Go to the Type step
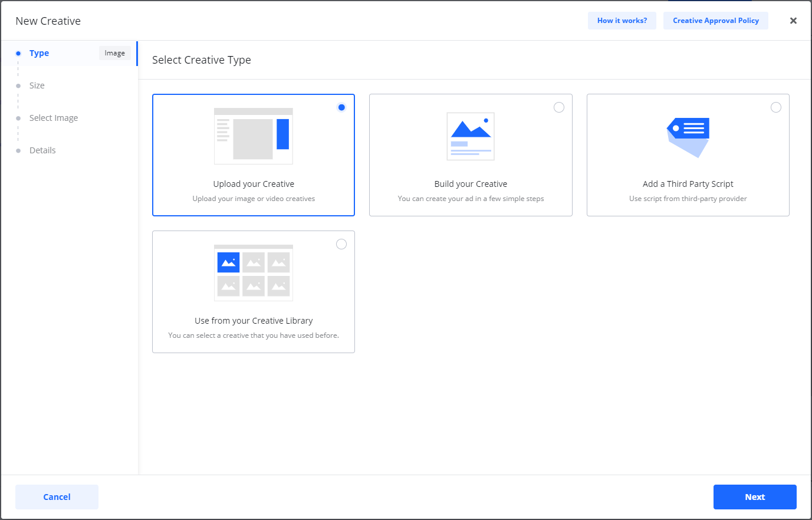 click(x=40, y=53)
